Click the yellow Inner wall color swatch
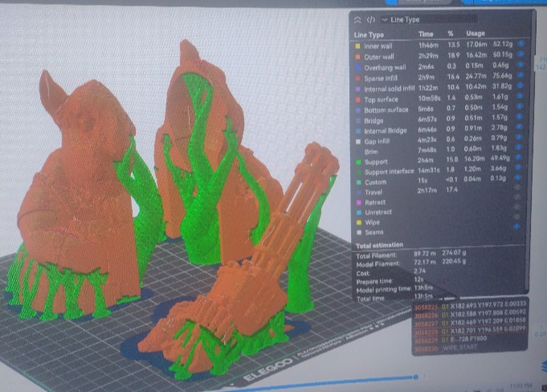The image size is (547, 392). click(357, 46)
